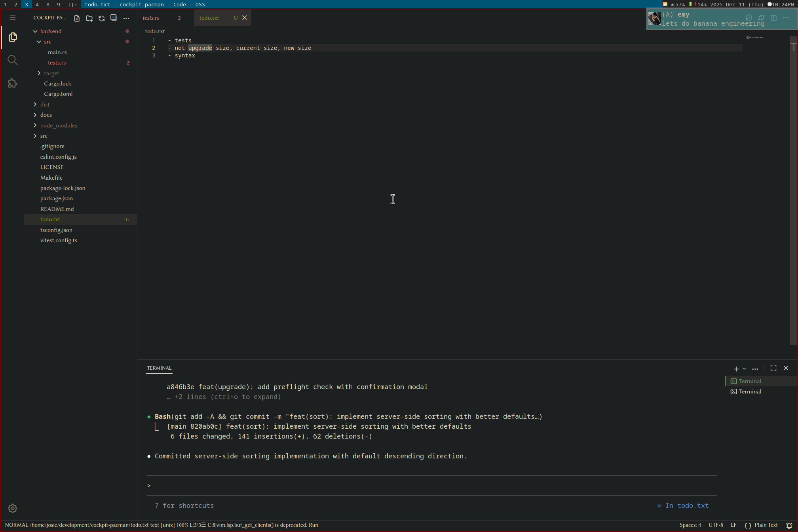Click Plain Text language mode button

pos(766,525)
